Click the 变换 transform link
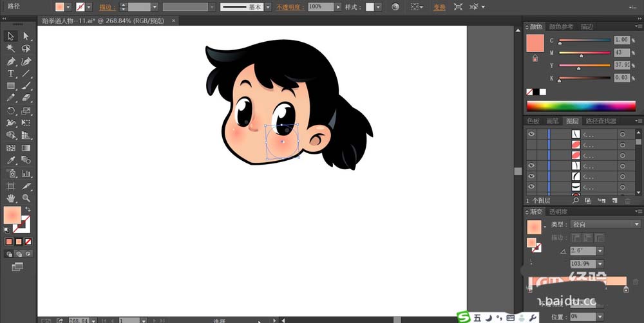 (439, 7)
